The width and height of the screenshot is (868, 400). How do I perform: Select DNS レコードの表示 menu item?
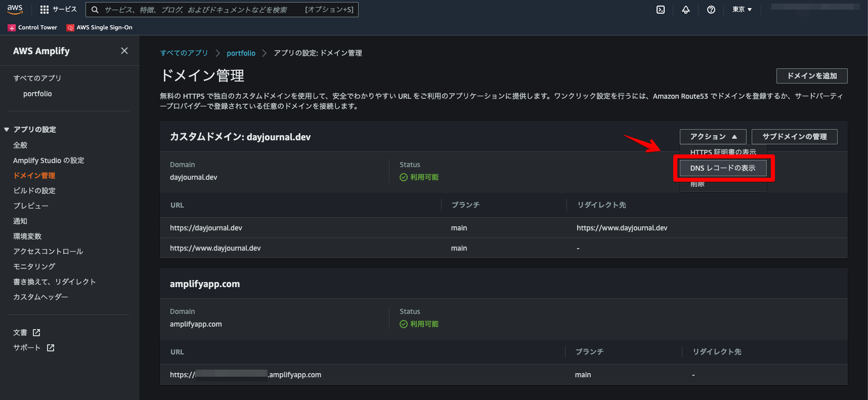tap(723, 168)
